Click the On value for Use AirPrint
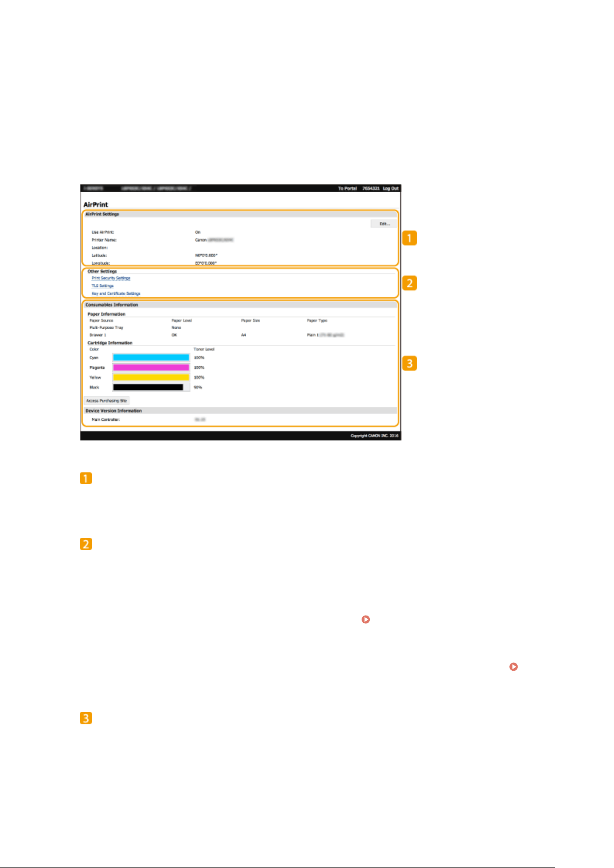614x868 pixels. click(x=198, y=232)
